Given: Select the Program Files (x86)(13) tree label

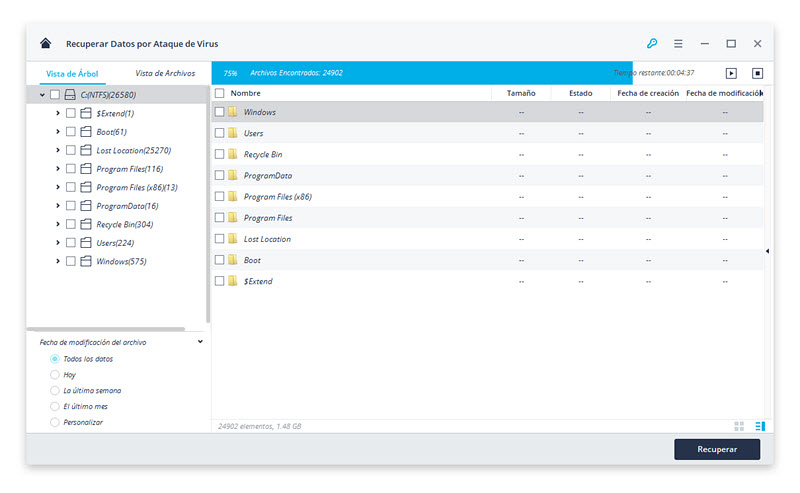Looking at the screenshot, I should 137,187.
